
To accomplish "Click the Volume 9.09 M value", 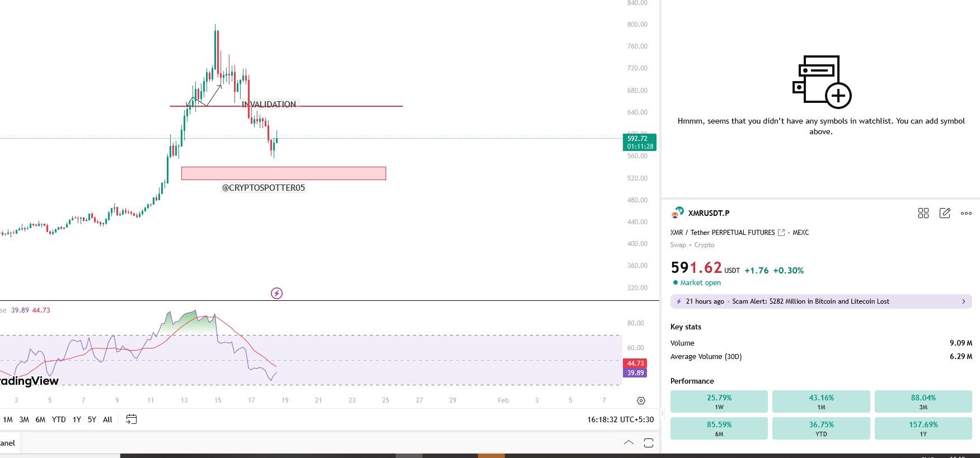I will point(960,343).
